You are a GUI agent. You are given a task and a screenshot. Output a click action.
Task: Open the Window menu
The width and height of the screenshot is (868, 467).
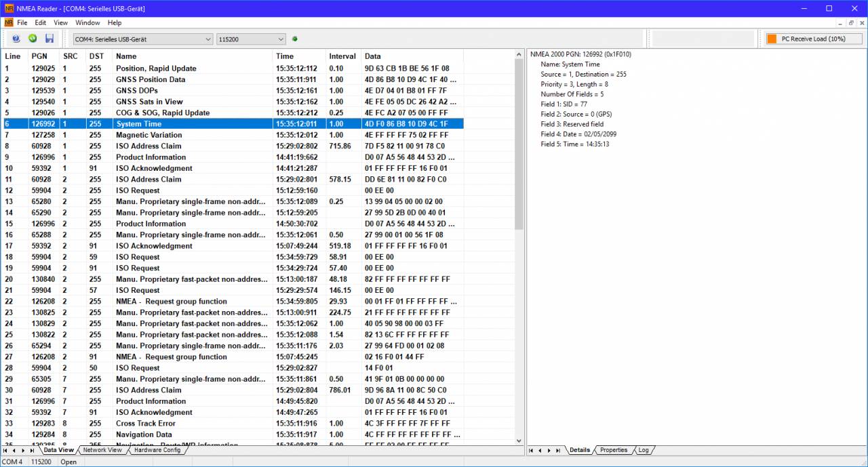click(x=87, y=22)
